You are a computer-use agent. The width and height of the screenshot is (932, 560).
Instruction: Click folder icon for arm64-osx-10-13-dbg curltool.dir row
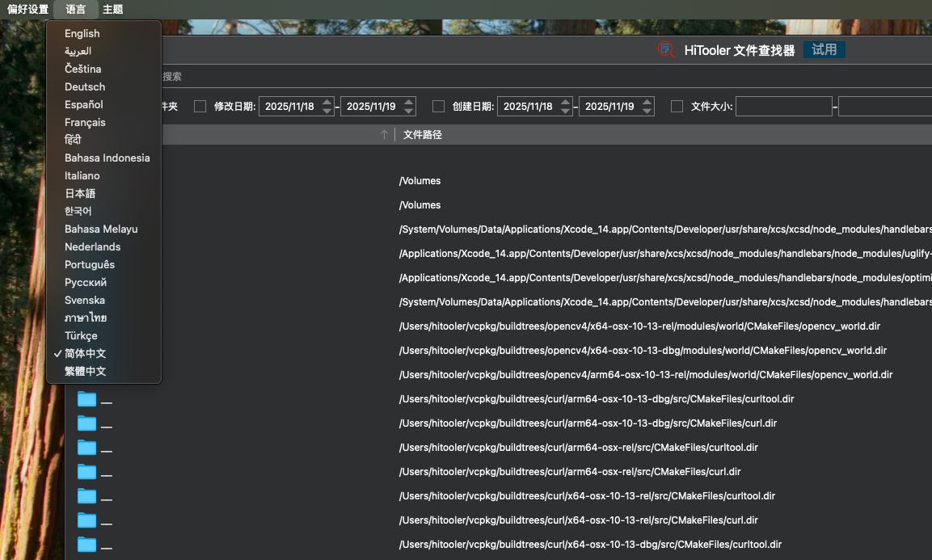point(86,399)
